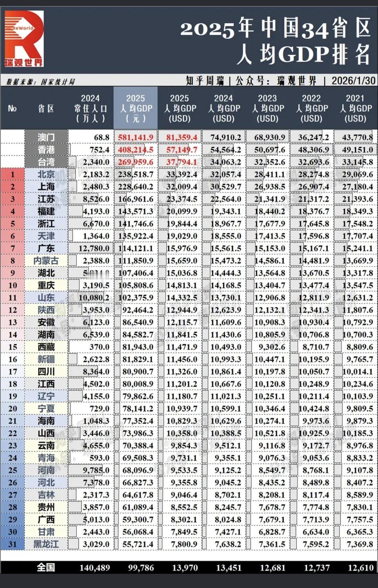Click the 北京 province name cell
This screenshot has height=588, width=378.
click(x=46, y=174)
